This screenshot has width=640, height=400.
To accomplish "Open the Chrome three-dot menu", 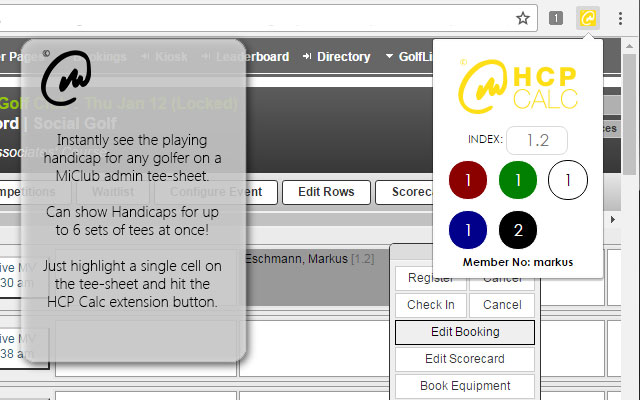I will pos(620,18).
